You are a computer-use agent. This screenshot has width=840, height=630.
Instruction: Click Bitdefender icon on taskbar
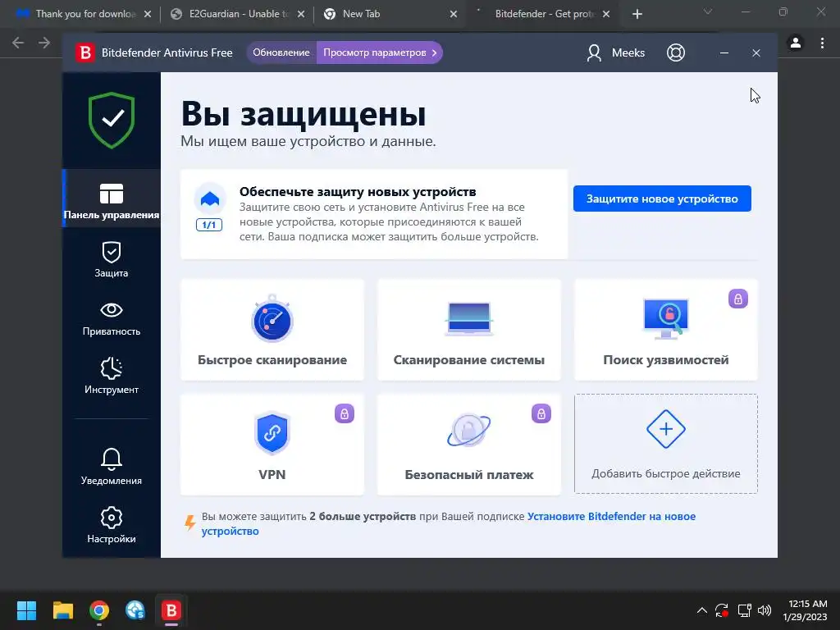(x=171, y=610)
